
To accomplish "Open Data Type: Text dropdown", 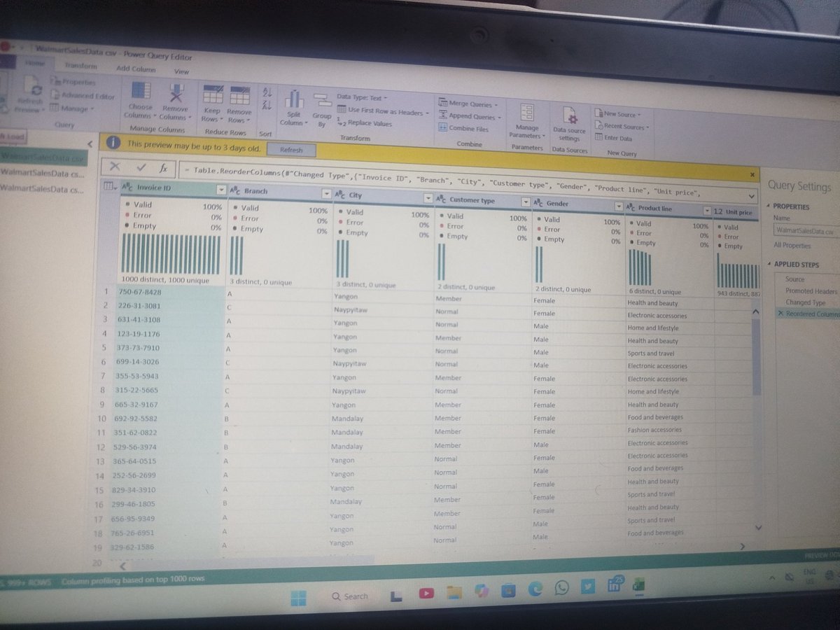I will (362, 98).
